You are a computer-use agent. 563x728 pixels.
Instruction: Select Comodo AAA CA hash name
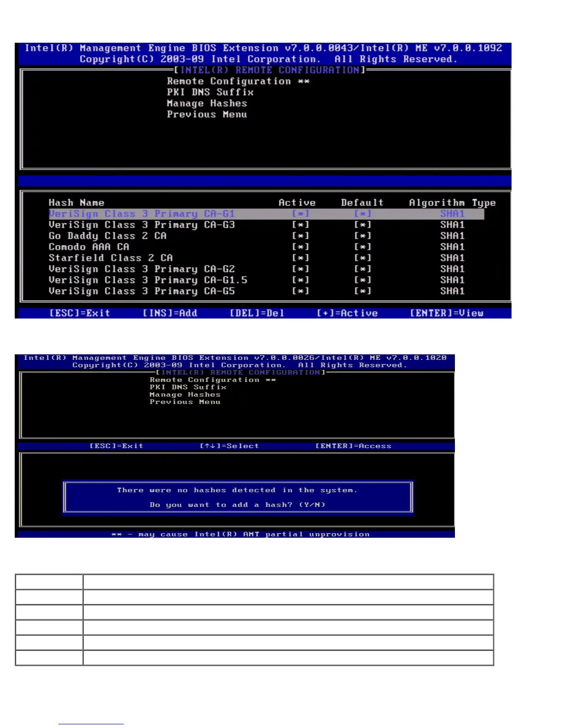[89, 247]
